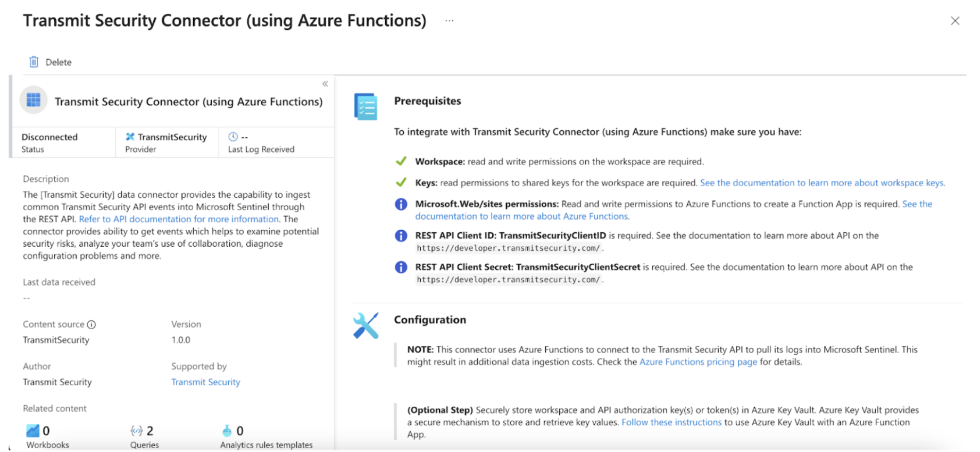Open the ellipsis more options menu
The width and height of the screenshot is (980, 452).
click(450, 21)
